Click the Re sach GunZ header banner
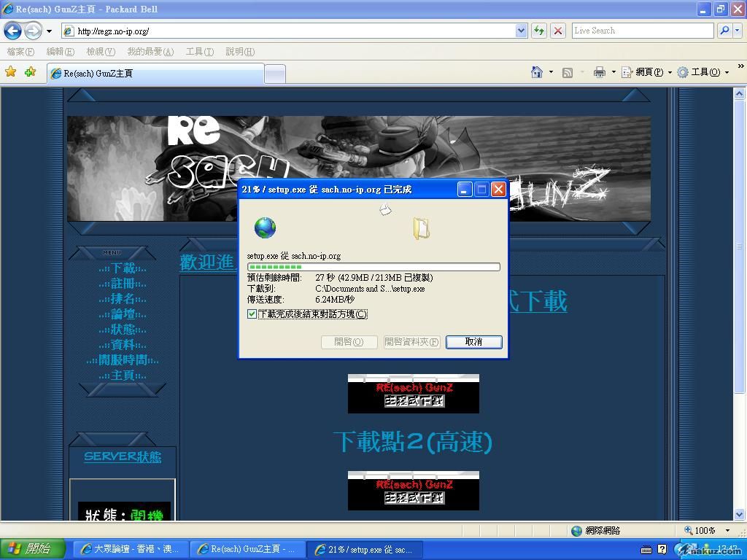This screenshot has width=747, height=560. click(x=359, y=168)
